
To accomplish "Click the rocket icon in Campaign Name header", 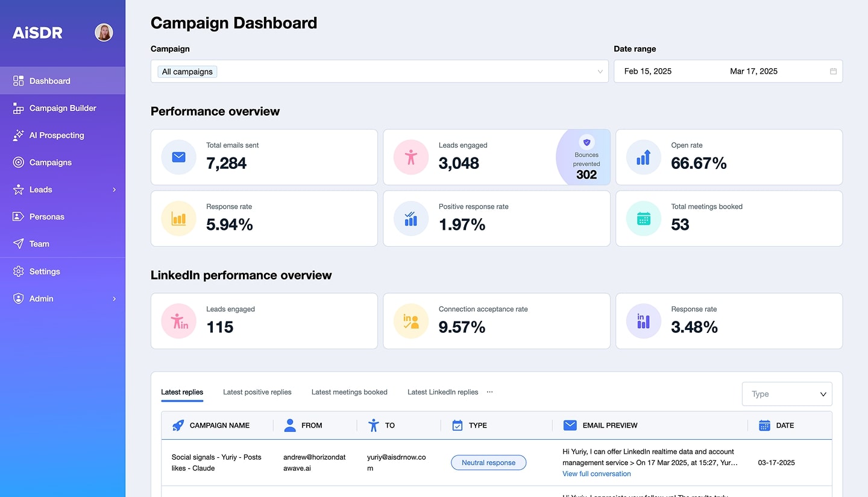I will (178, 425).
